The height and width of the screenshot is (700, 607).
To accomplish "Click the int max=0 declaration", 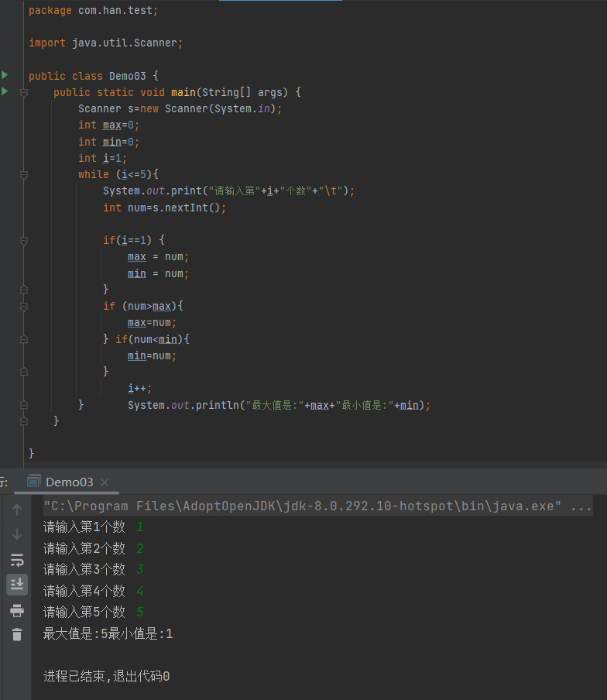I will pos(109,125).
